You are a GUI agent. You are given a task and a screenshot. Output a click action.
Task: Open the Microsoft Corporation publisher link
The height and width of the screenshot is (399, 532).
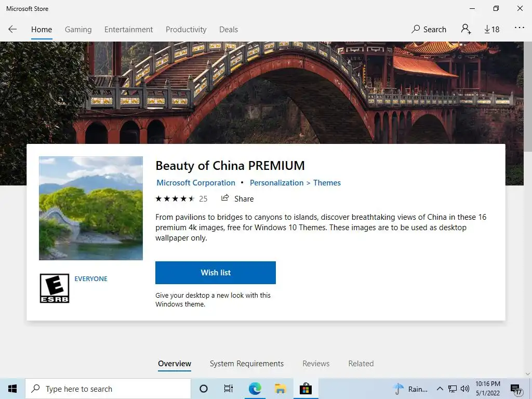coord(196,183)
